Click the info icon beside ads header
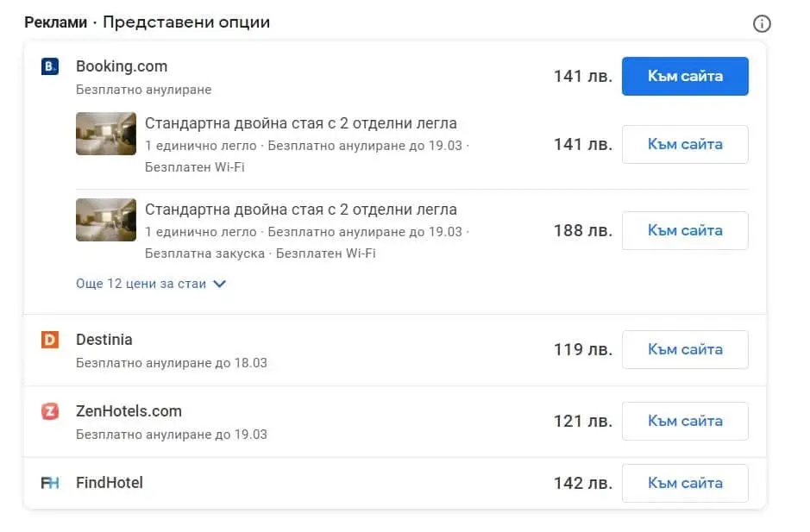Viewport: 810px width, 532px height. pyautogui.click(x=762, y=23)
